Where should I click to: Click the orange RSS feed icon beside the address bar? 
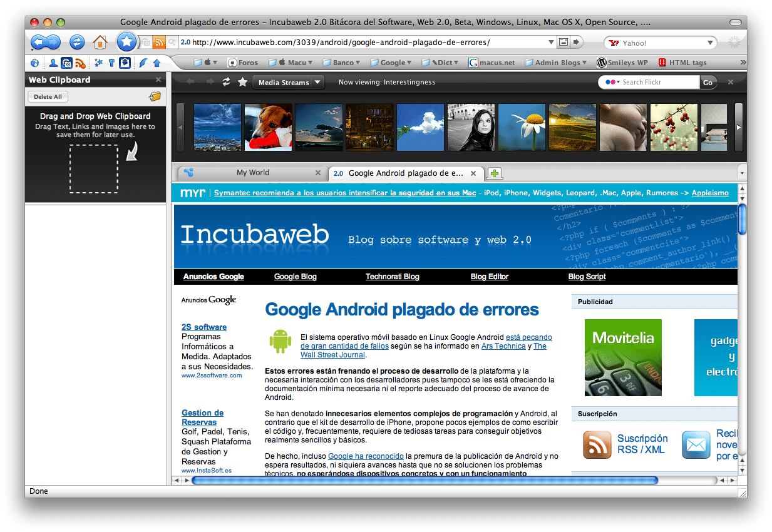159,43
